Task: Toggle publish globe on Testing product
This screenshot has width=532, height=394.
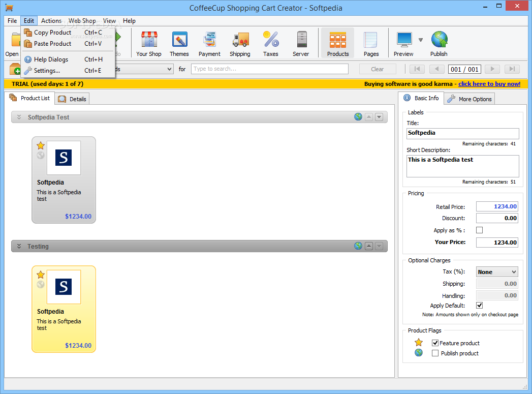Action: point(41,284)
